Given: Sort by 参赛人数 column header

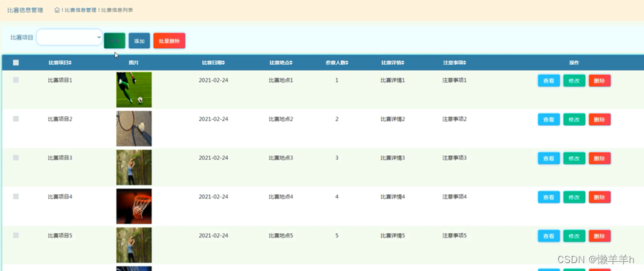Looking at the screenshot, I should point(337,63).
